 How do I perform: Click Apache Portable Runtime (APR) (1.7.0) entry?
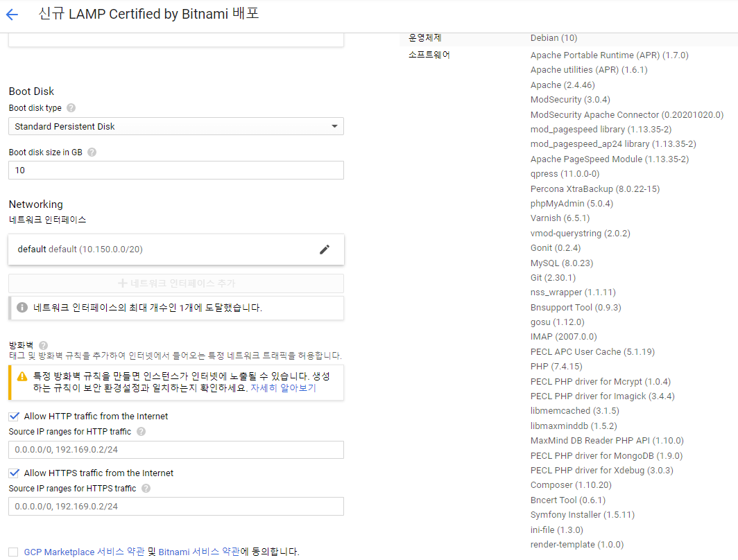tap(610, 55)
